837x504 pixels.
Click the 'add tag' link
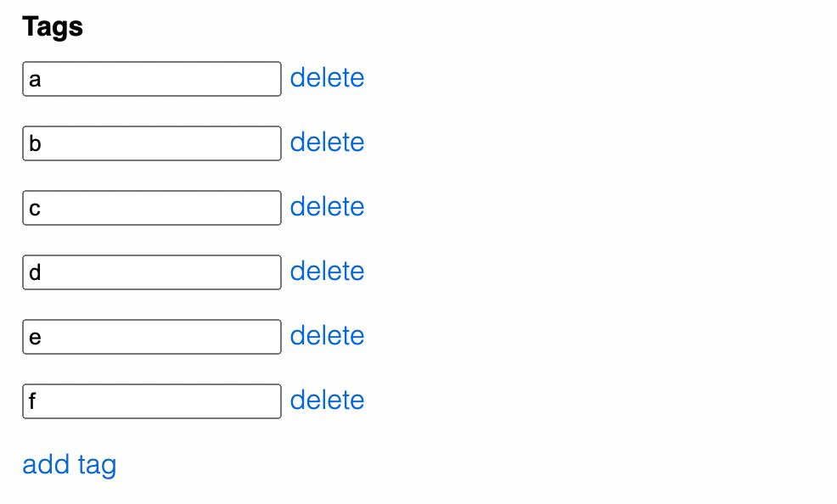pos(69,465)
